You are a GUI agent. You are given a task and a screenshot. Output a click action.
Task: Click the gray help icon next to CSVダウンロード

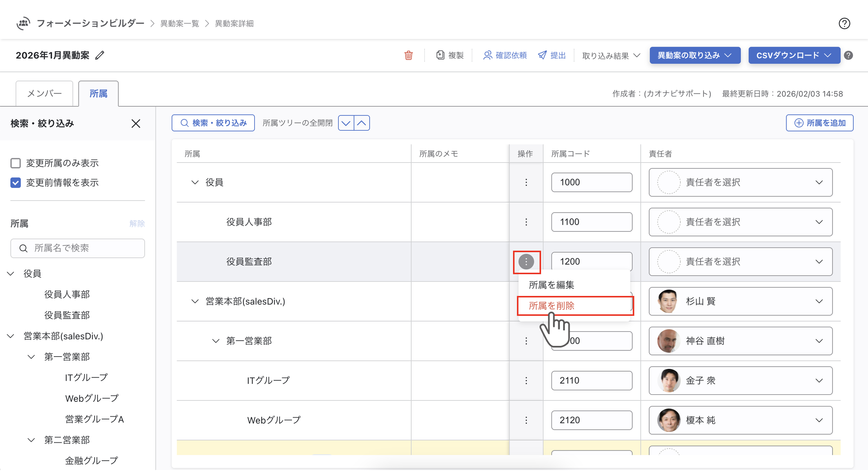848,55
